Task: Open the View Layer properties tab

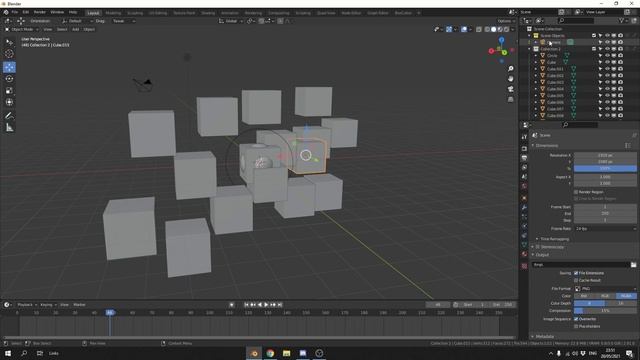Action: point(524,167)
